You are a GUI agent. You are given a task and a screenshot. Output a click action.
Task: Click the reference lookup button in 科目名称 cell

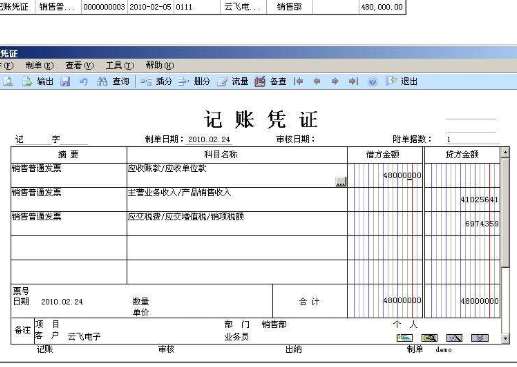click(x=341, y=182)
